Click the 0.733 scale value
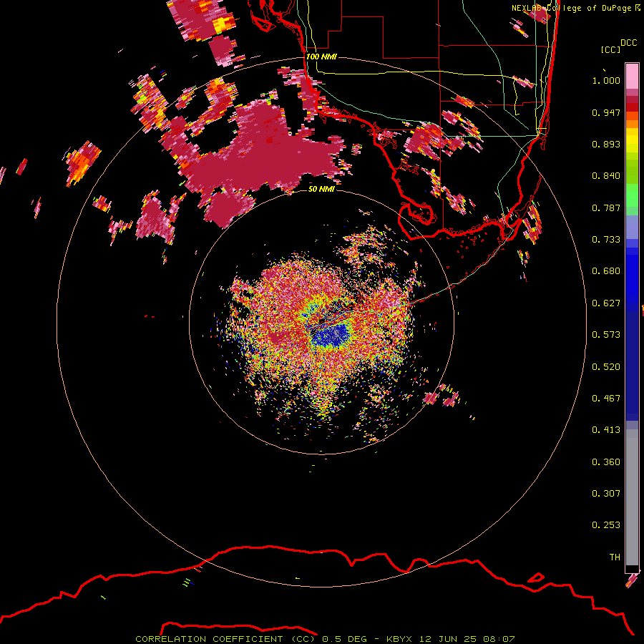This screenshot has width=644, height=644. [606, 240]
